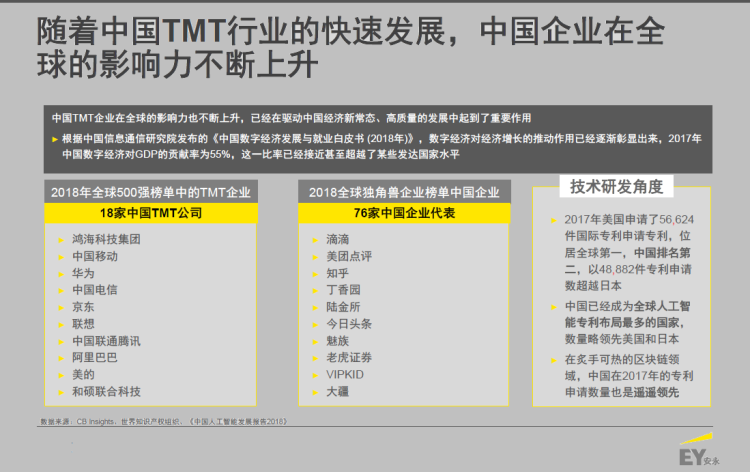Select list item '丁香园'
The height and width of the screenshot is (472, 750).
pyautogui.click(x=343, y=290)
